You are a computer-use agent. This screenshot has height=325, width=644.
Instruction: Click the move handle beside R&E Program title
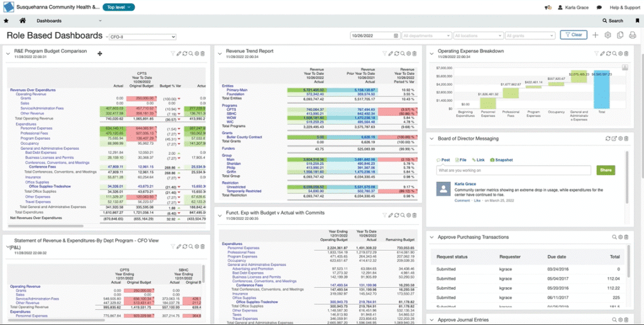pos(99,54)
